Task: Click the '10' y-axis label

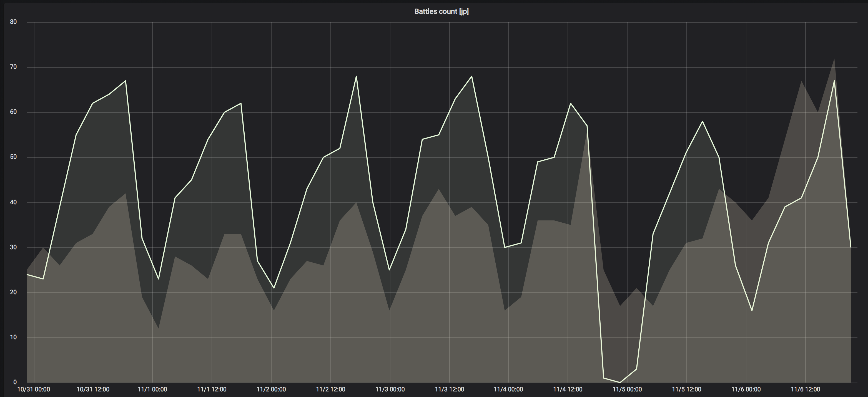Action: [x=13, y=337]
